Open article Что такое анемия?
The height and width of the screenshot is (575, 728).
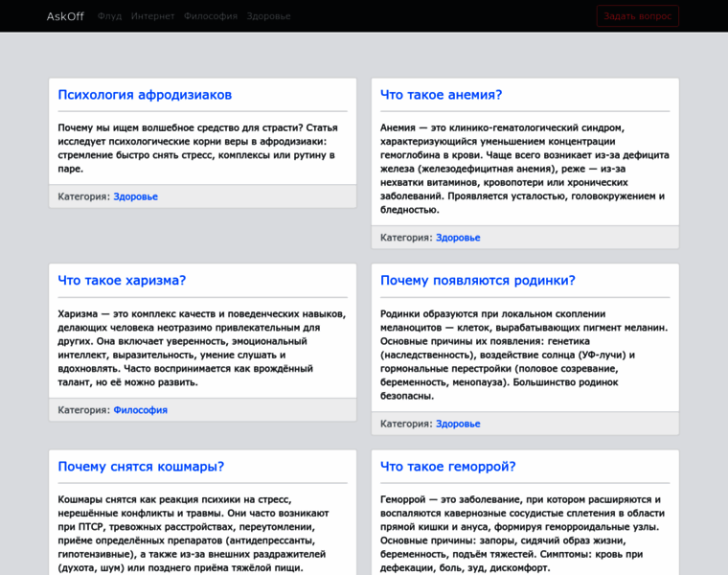441,95
